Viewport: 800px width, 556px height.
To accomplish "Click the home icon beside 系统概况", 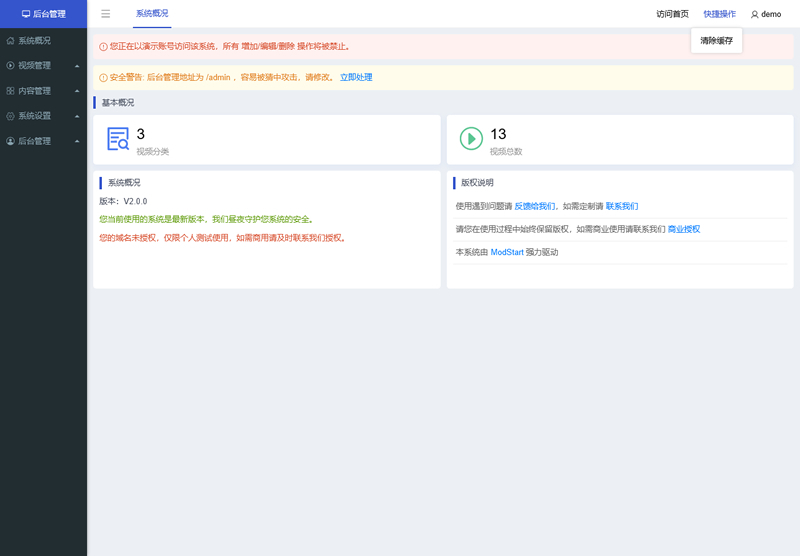I will point(10,40).
